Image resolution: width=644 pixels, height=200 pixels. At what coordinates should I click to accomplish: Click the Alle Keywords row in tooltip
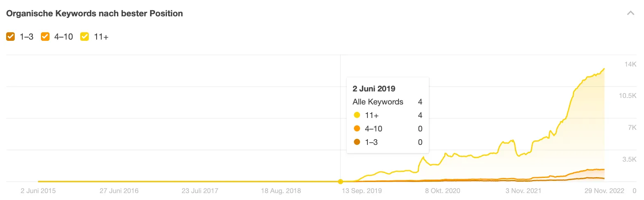387,102
